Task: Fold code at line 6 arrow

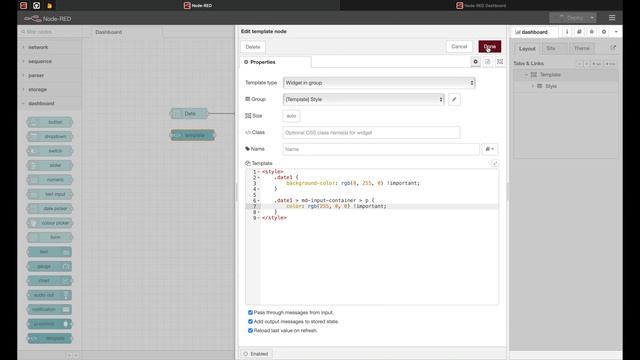Action: pyautogui.click(x=258, y=200)
